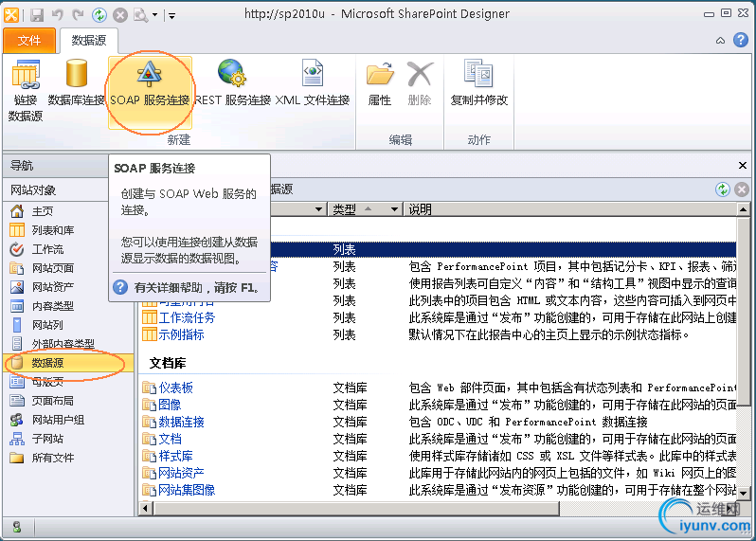The height and width of the screenshot is (541, 756).
Task: Click the horizontal scrollbar left arrow
Action: pos(146,508)
